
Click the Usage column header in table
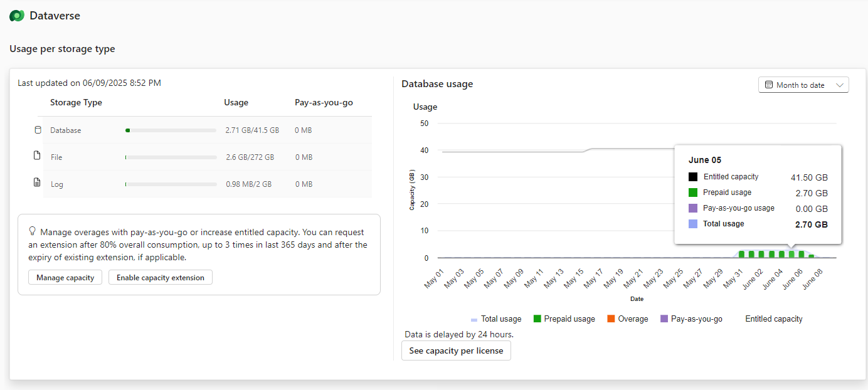(x=236, y=102)
